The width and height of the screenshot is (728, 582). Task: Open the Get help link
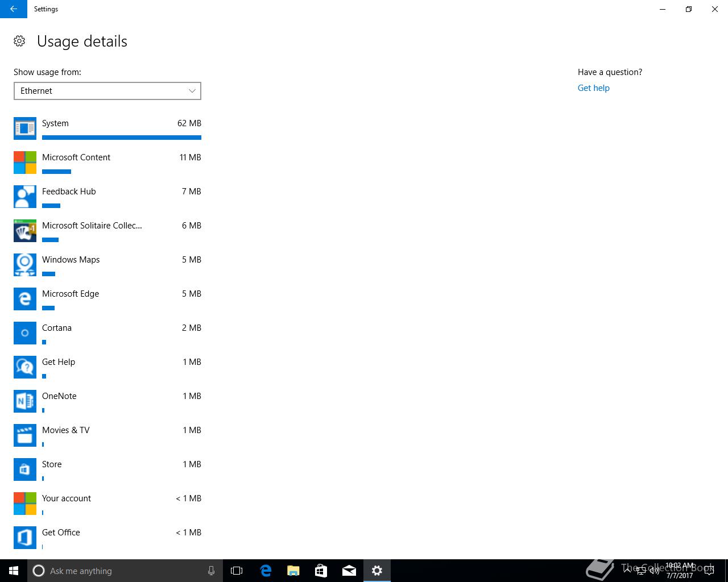(x=593, y=88)
